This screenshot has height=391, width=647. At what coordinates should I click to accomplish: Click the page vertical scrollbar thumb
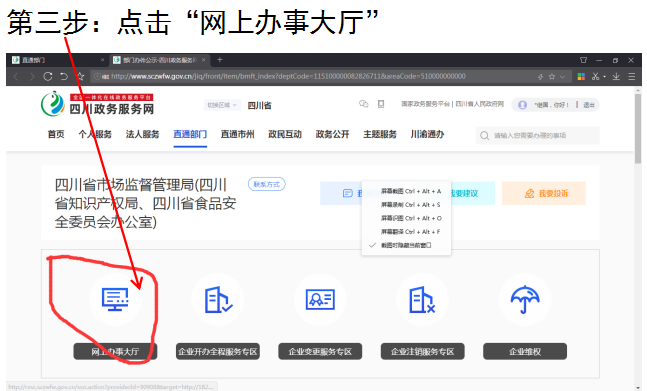638,129
